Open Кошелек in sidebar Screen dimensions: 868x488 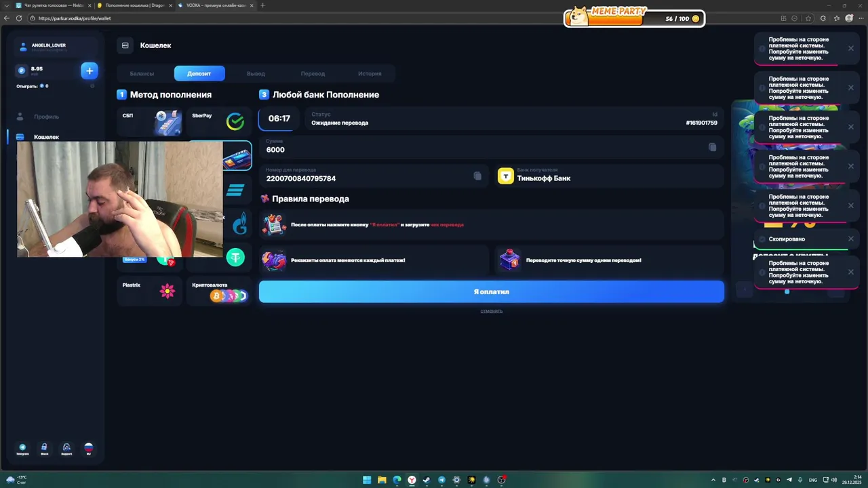point(46,137)
